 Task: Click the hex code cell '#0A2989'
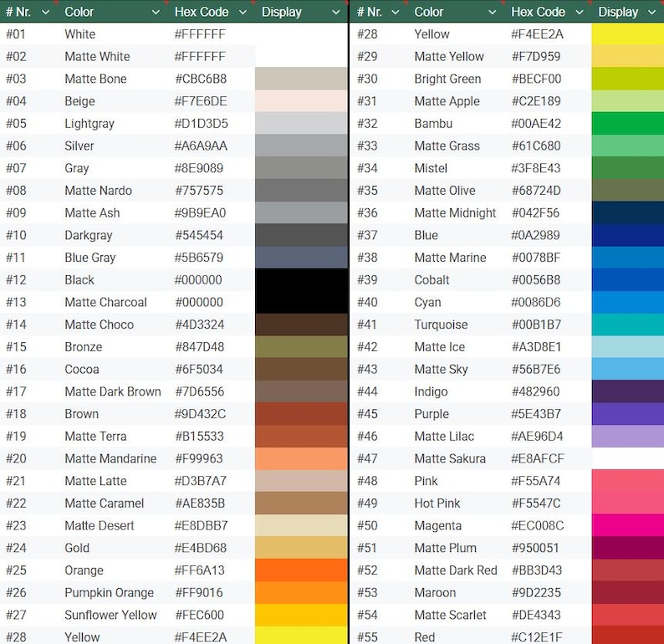pyautogui.click(x=535, y=235)
